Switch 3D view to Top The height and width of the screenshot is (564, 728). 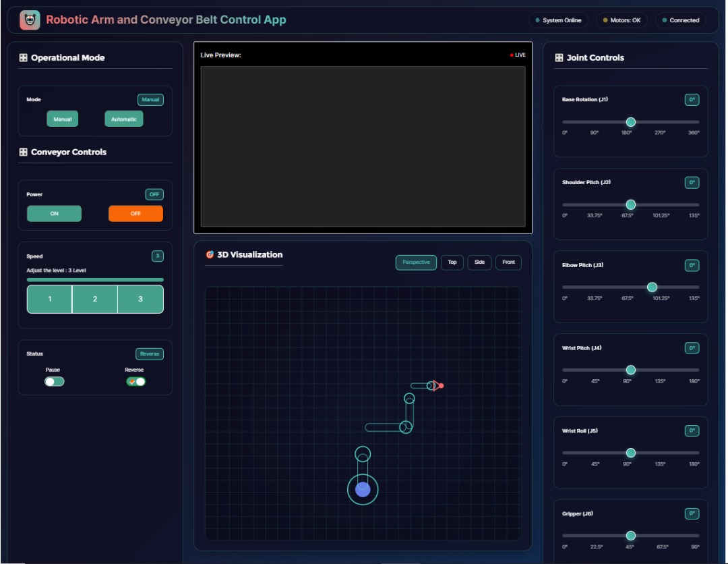tap(452, 262)
